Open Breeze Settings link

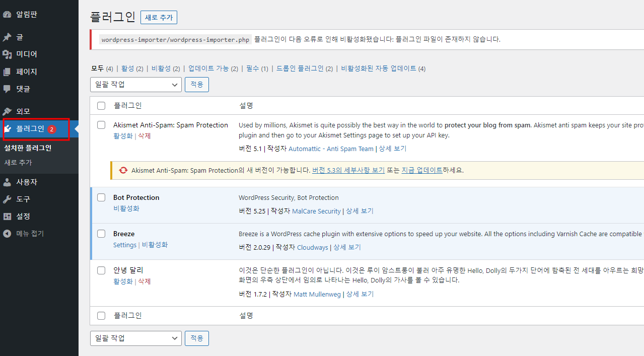click(125, 245)
